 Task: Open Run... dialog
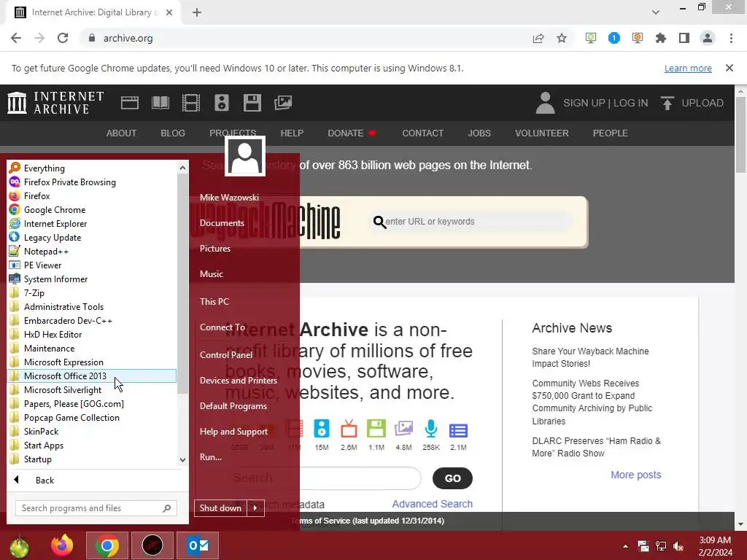coord(211,457)
